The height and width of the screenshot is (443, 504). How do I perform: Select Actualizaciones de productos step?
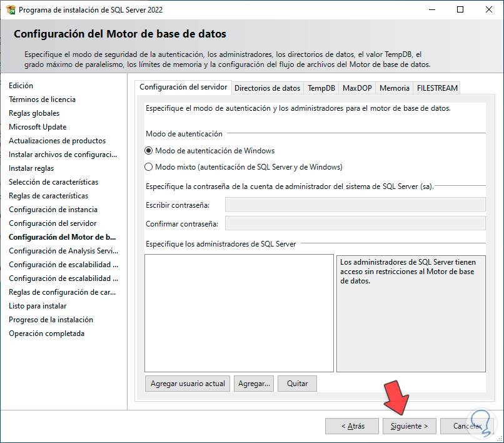tap(57, 141)
